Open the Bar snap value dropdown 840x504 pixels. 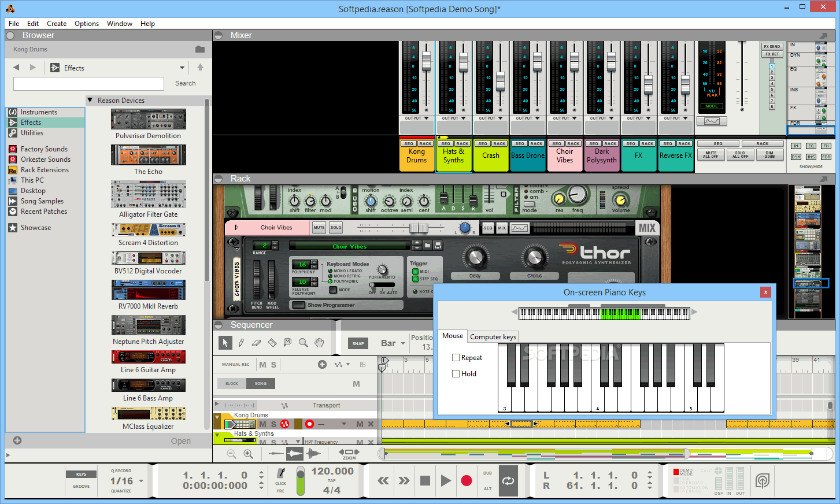(403, 343)
